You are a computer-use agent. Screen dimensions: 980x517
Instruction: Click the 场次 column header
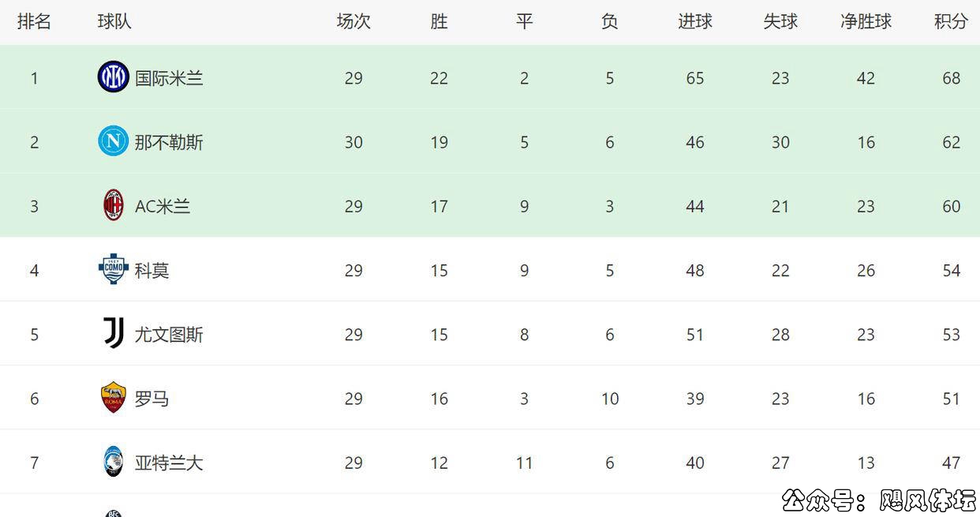click(353, 21)
